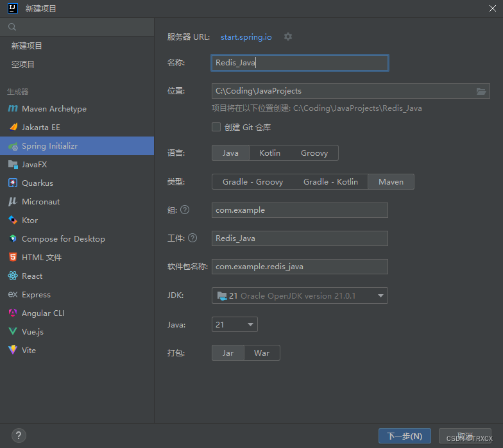Click the 软件包名称 field

pyautogui.click(x=300, y=267)
